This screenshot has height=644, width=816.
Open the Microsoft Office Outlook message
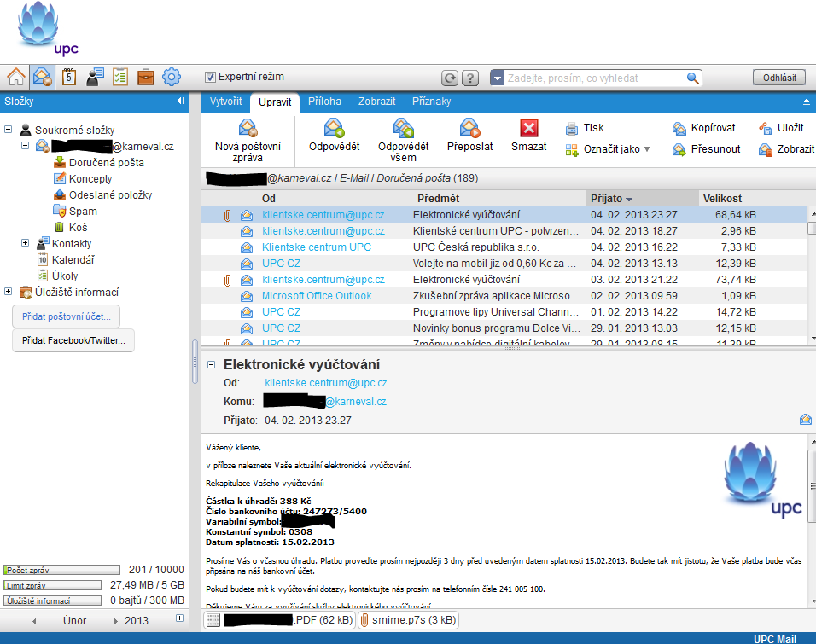(504, 296)
